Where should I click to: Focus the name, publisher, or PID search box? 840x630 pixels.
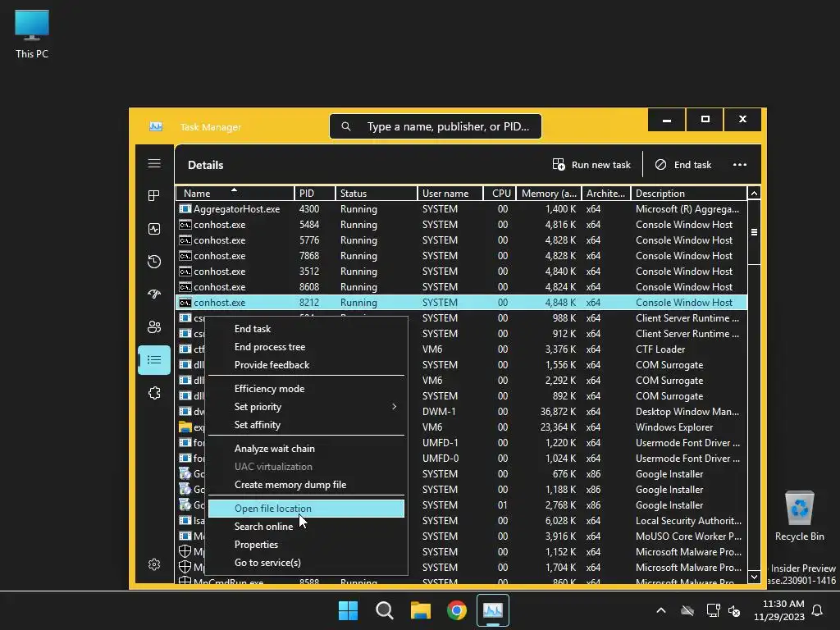click(x=436, y=126)
